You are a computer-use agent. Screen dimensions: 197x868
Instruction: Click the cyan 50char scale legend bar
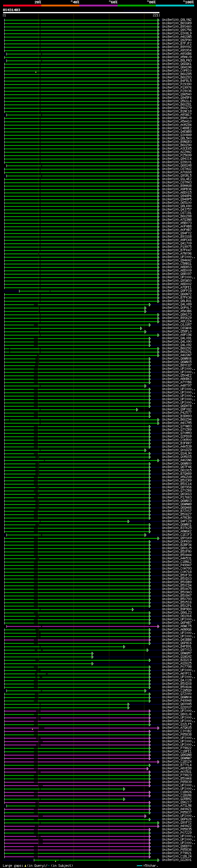pos(140,866)
